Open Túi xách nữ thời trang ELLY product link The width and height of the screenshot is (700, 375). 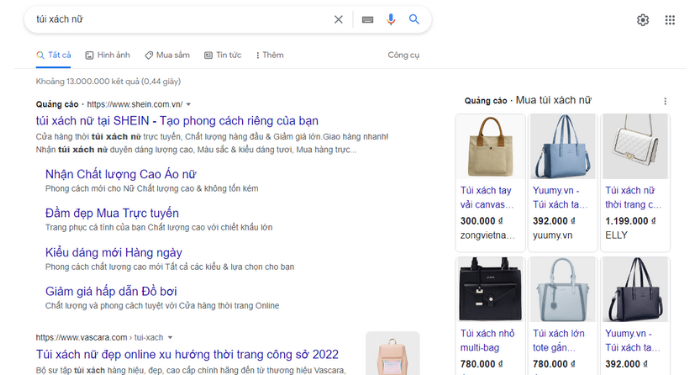633,198
